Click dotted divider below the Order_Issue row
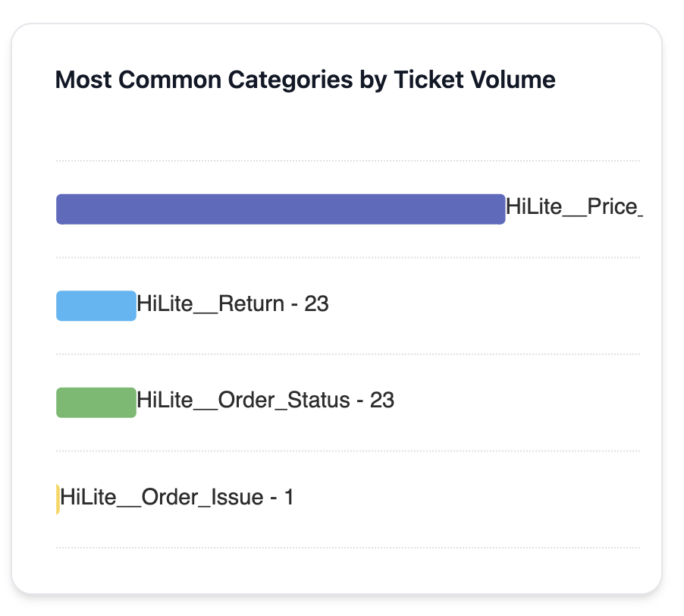The height and width of the screenshot is (616, 684). (x=347, y=548)
